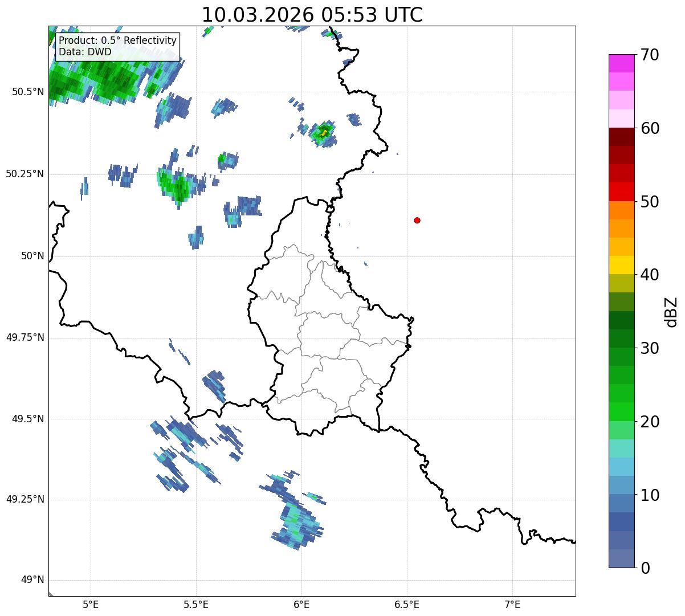Screen dimensions: 685x616
Task: Click the red location marker dot
Action: [x=417, y=220]
